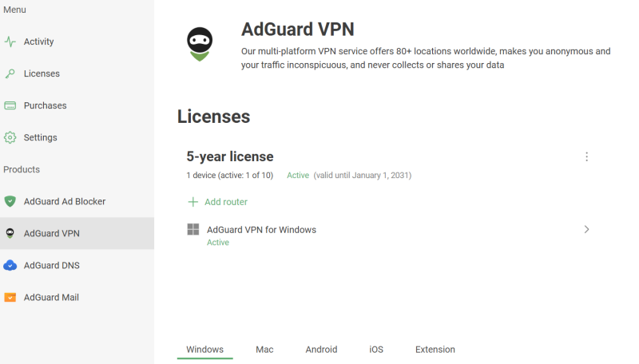Open the 5-year license three-dot menu
Screen dimensions: 639x364
[586, 156]
